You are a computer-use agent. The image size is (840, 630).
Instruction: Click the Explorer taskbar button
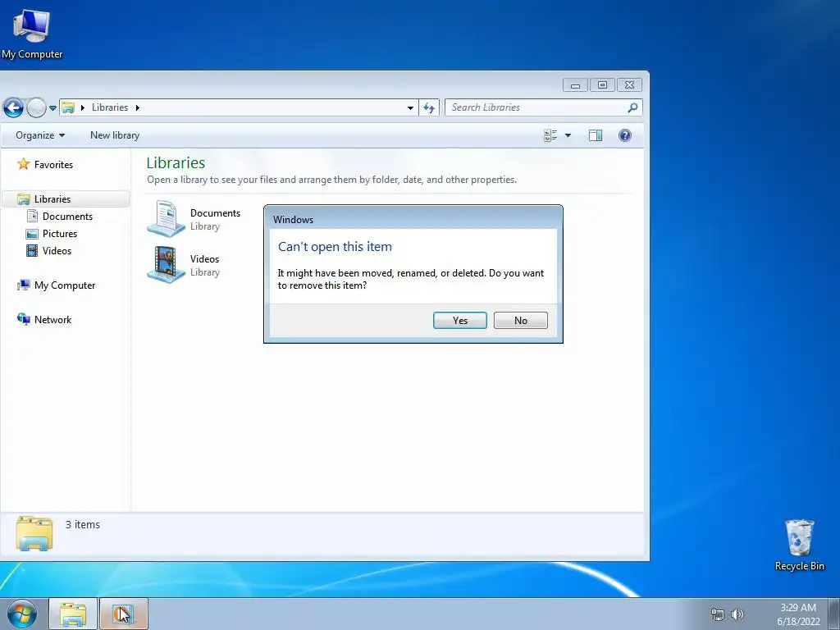point(73,614)
